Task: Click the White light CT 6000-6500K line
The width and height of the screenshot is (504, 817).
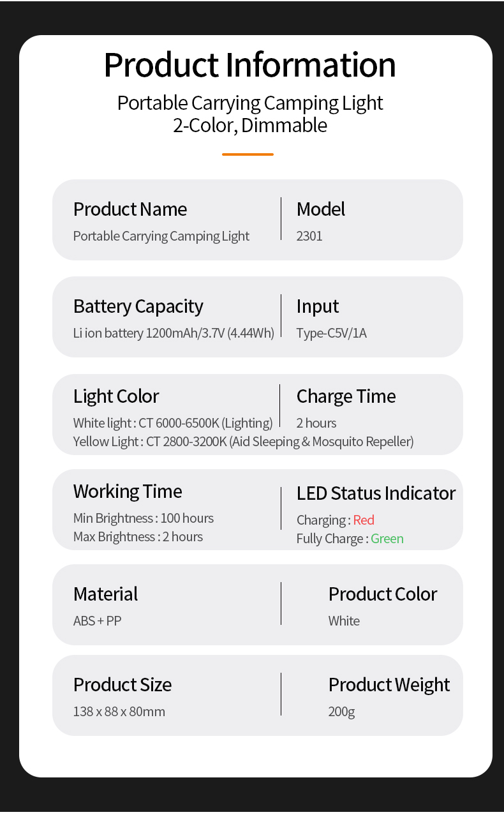Action: tap(173, 423)
